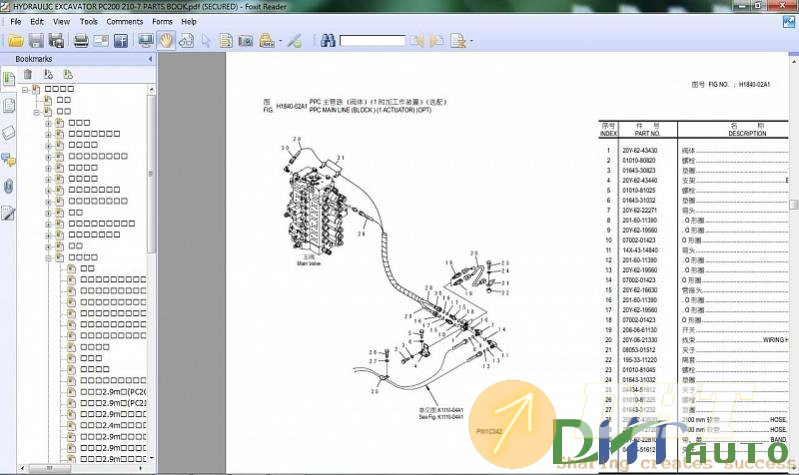Open the View menu
The width and height of the screenshot is (799, 475).
61,21
